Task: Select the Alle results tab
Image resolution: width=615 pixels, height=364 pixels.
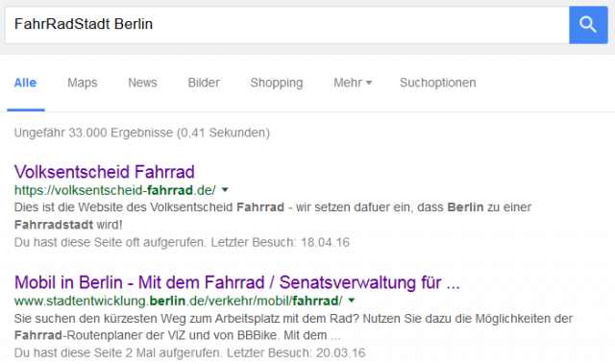Action: [x=26, y=83]
